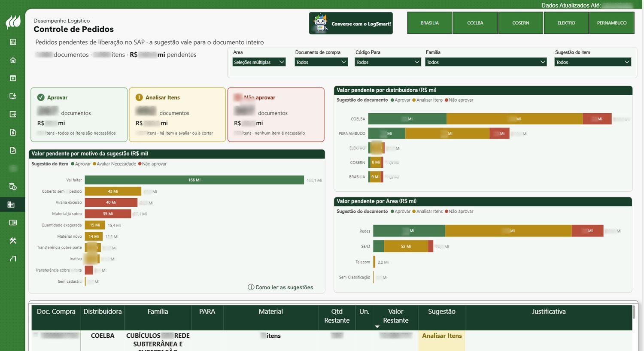The width and height of the screenshot is (644, 351).
Task: Pick the PERNAMBUCO distributor button
Action: [612, 23]
